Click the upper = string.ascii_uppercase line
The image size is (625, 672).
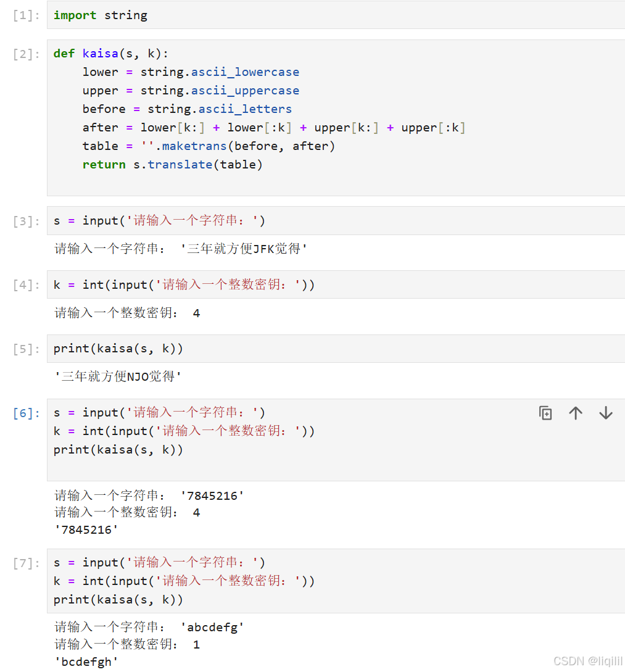tap(191, 91)
